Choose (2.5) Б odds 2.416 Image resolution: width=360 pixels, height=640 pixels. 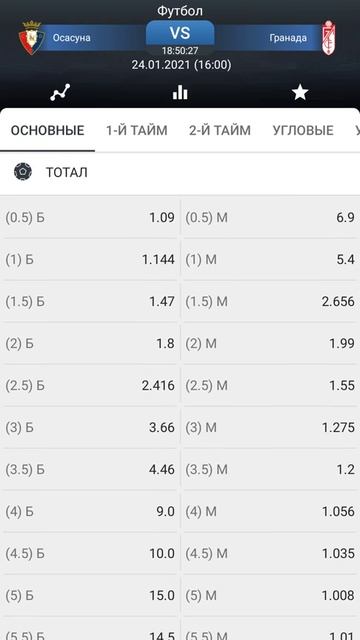point(90,385)
